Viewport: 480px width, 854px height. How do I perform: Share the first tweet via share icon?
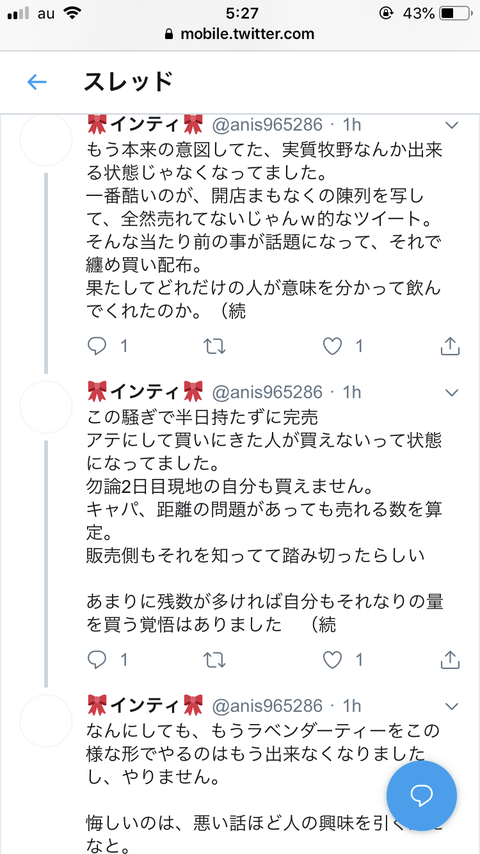coord(450,346)
